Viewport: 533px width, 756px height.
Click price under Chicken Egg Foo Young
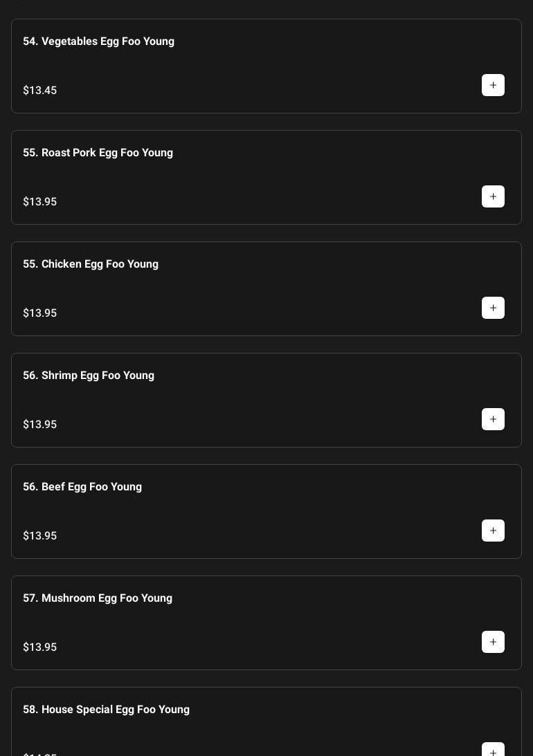40,313
